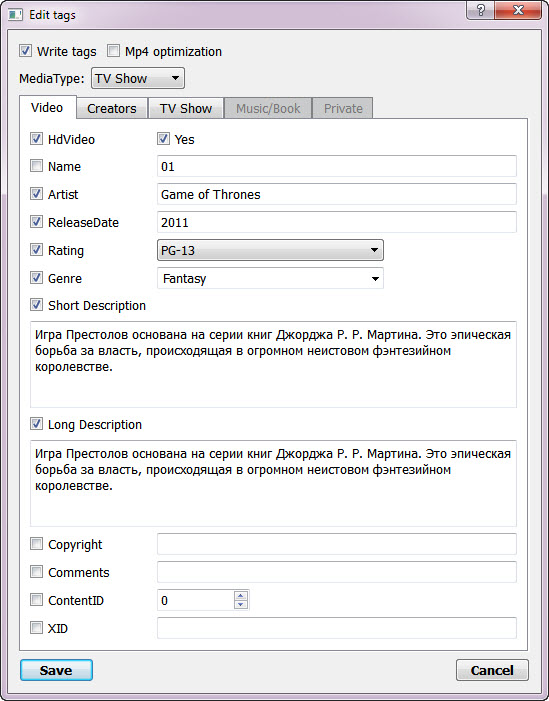Click the Artist field with Game of Thrones
The image size is (549, 701).
pos(337,194)
